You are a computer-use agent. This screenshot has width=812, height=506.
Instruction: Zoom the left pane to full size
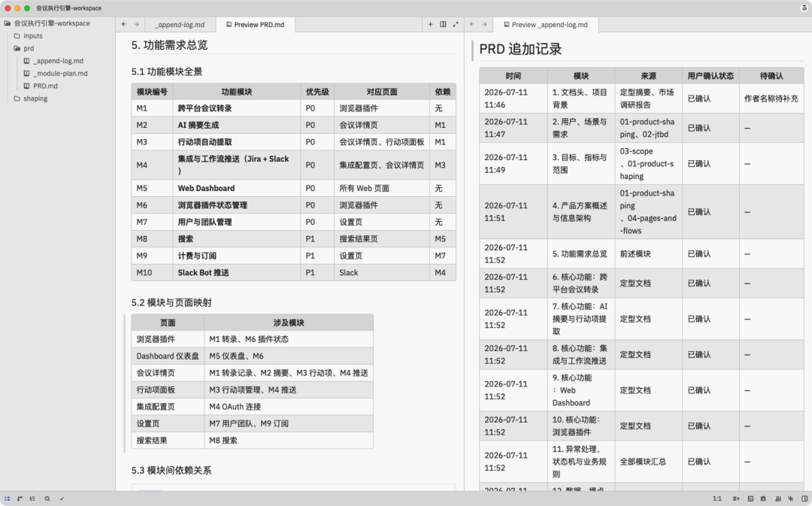456,24
